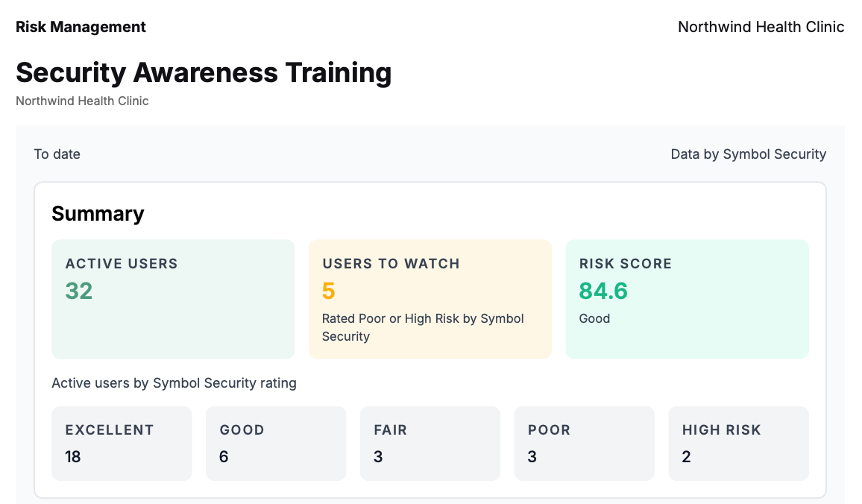Click the active users value 32

(x=79, y=291)
